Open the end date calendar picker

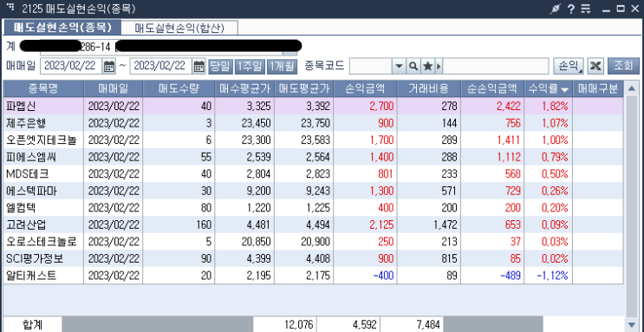coord(199,66)
